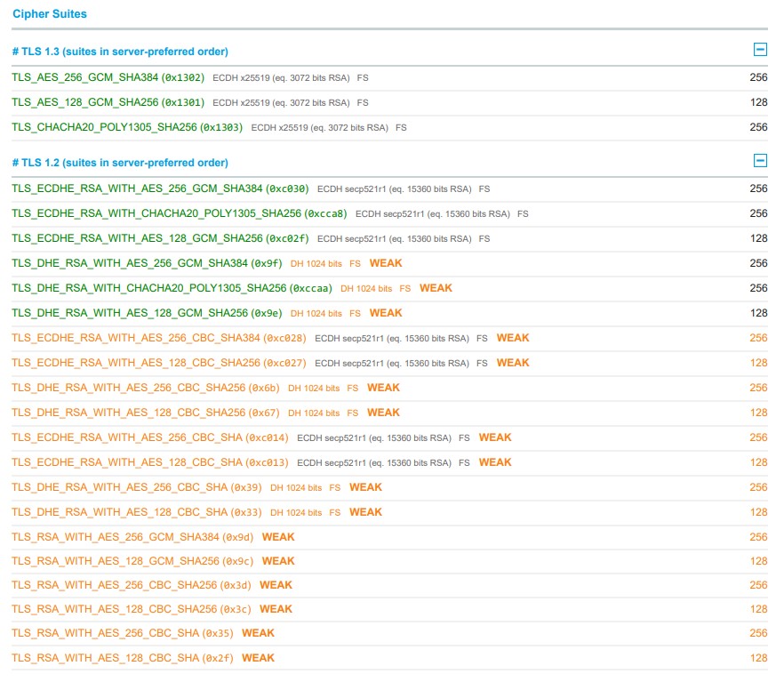Click the minus icon beside TLS 1.2 header
The width and height of the screenshot is (784, 682).
[760, 162]
